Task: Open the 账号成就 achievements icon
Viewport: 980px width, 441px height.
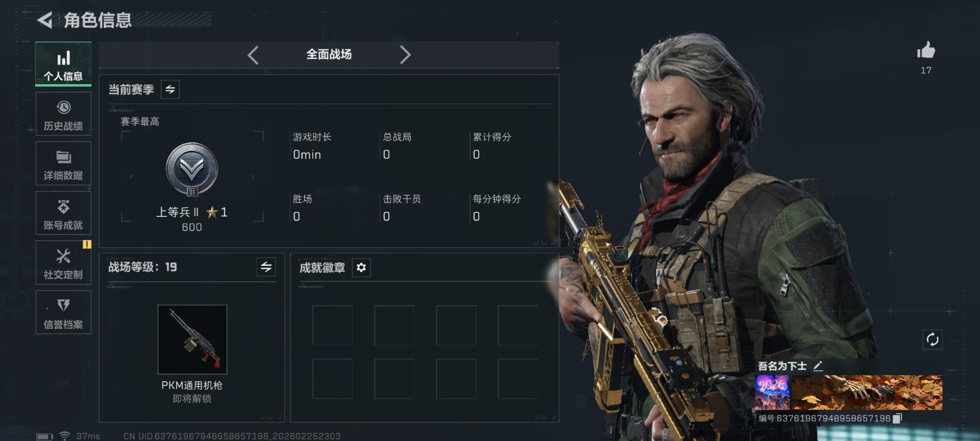Action: tap(63, 213)
